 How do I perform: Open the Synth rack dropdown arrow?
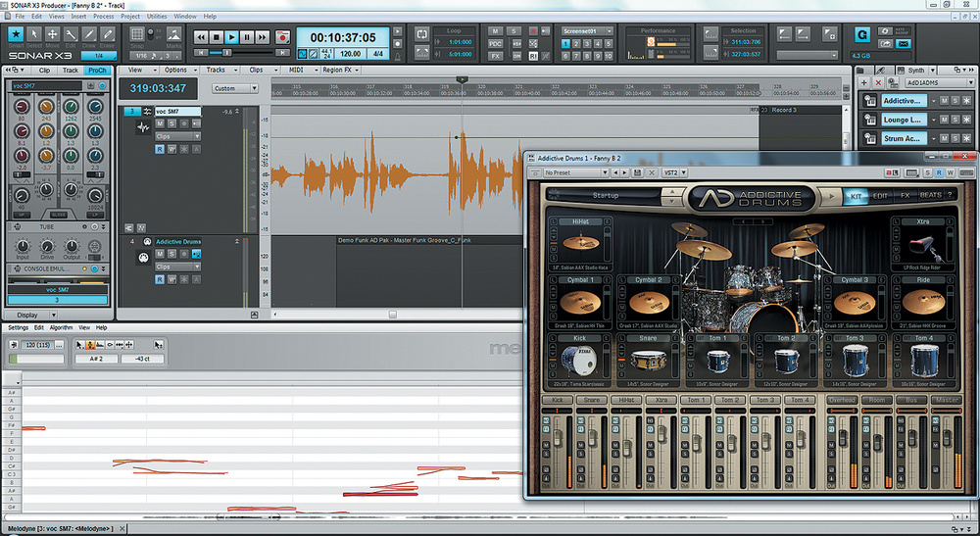pyautogui.click(x=933, y=70)
